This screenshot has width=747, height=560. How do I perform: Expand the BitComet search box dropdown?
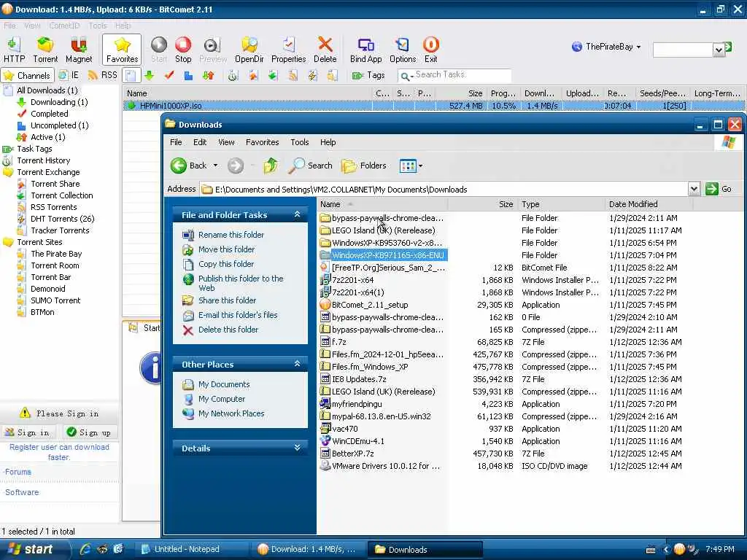point(719,50)
